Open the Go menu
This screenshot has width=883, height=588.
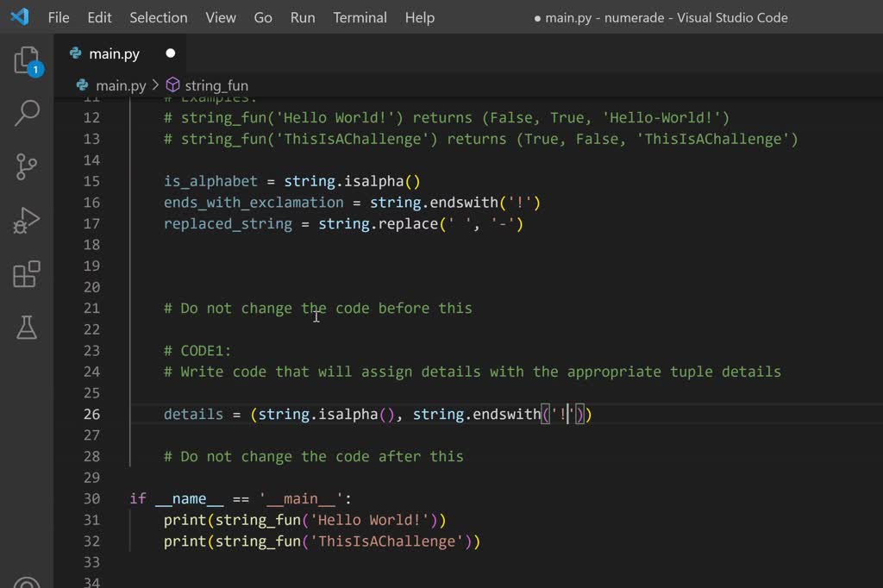click(x=262, y=17)
